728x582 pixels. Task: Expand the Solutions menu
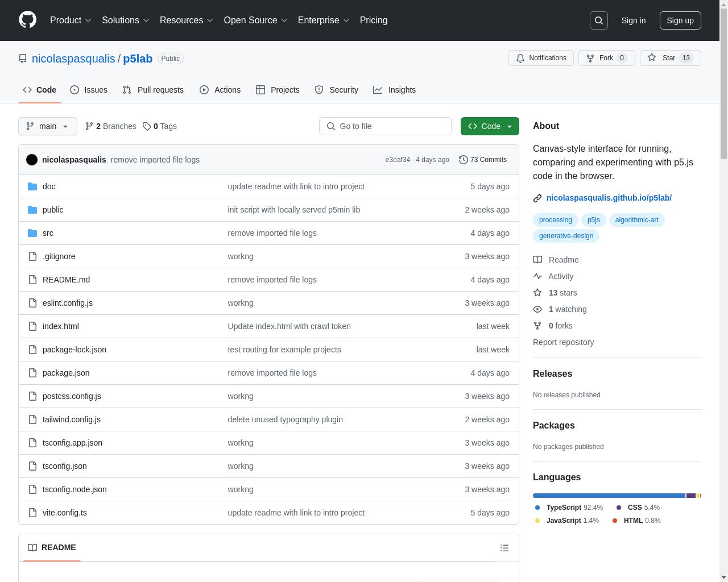pyautogui.click(x=126, y=20)
